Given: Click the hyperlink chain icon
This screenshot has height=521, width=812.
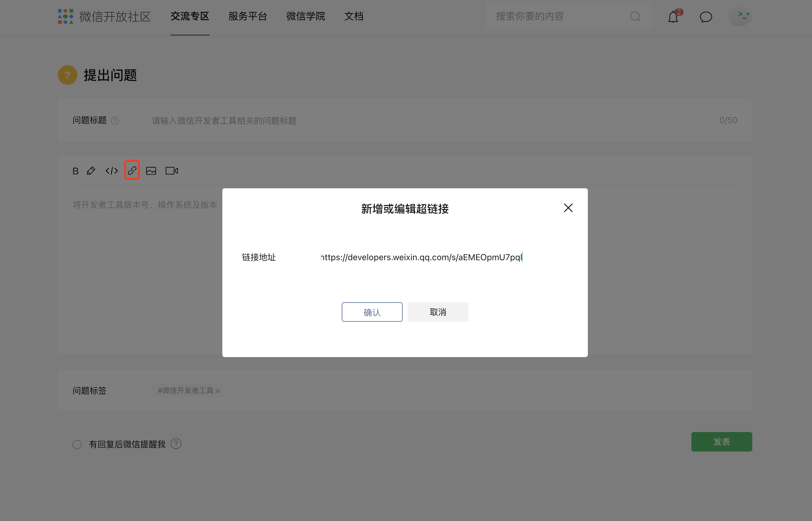Looking at the screenshot, I should pyautogui.click(x=132, y=170).
